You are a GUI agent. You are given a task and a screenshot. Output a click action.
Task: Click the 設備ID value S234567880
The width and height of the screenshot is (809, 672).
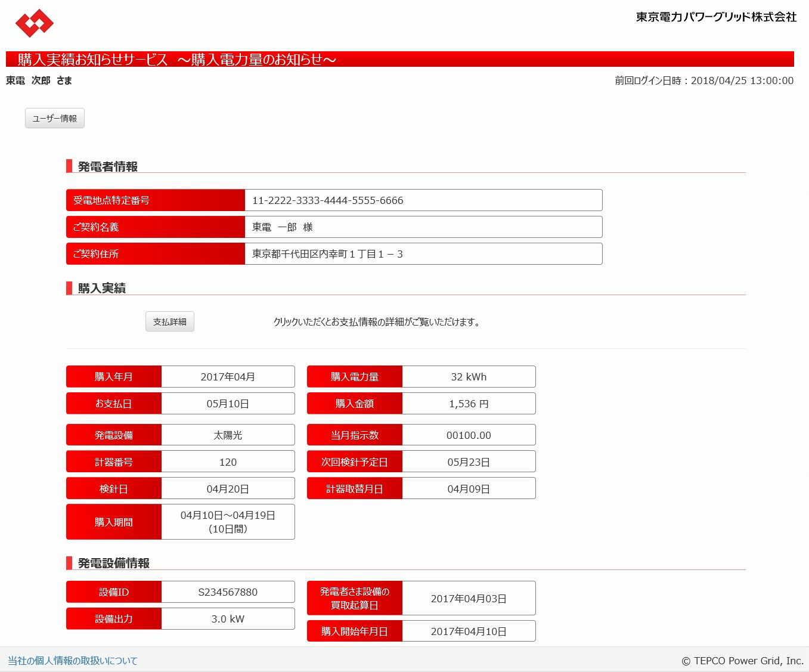click(x=228, y=592)
